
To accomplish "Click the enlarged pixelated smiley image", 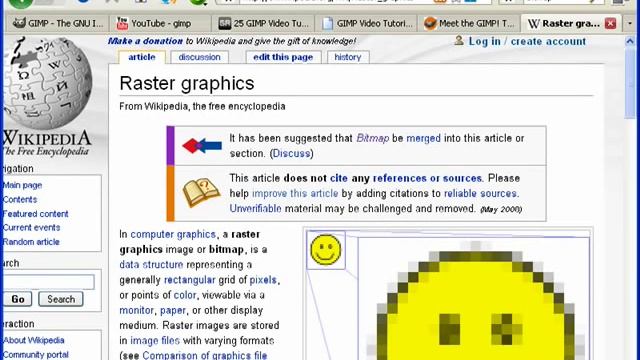I will (474, 299).
